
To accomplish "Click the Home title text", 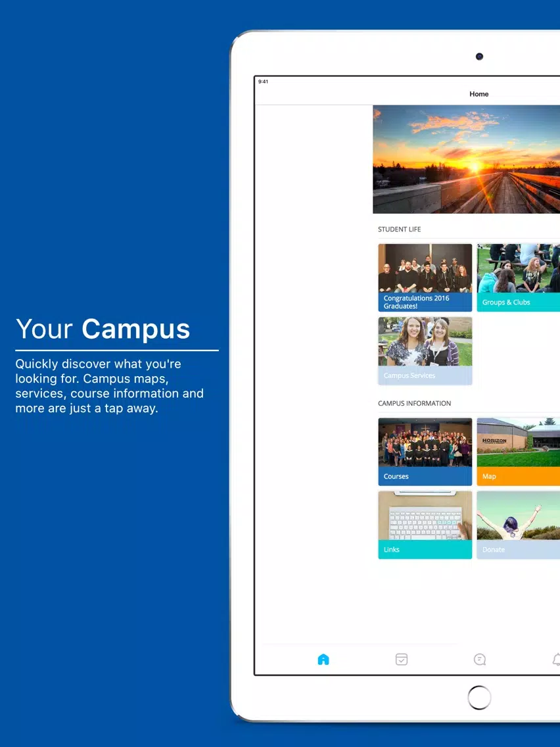I will (478, 94).
